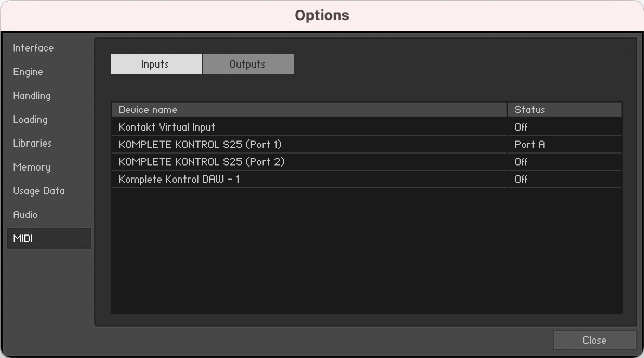Change Port A status for S25 Port 1

529,144
